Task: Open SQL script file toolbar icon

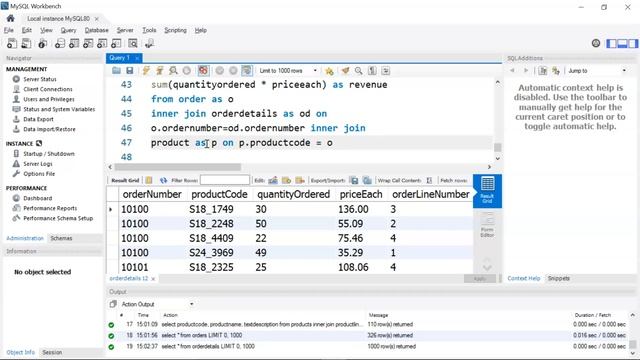Action: [x=26, y=43]
